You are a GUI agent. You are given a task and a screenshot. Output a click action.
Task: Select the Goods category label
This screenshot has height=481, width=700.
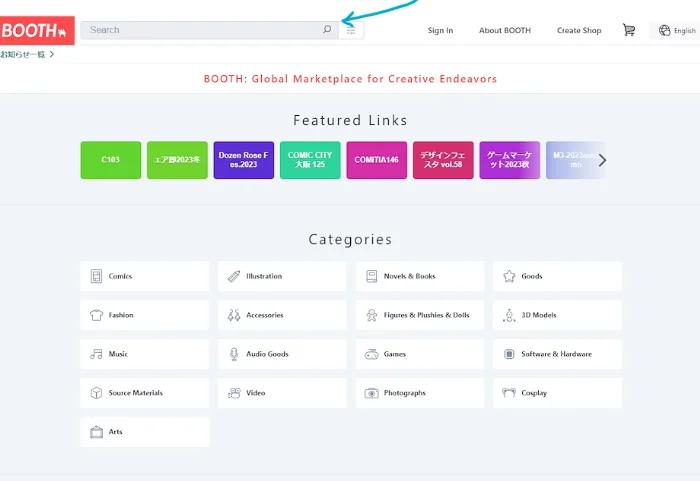(x=532, y=276)
